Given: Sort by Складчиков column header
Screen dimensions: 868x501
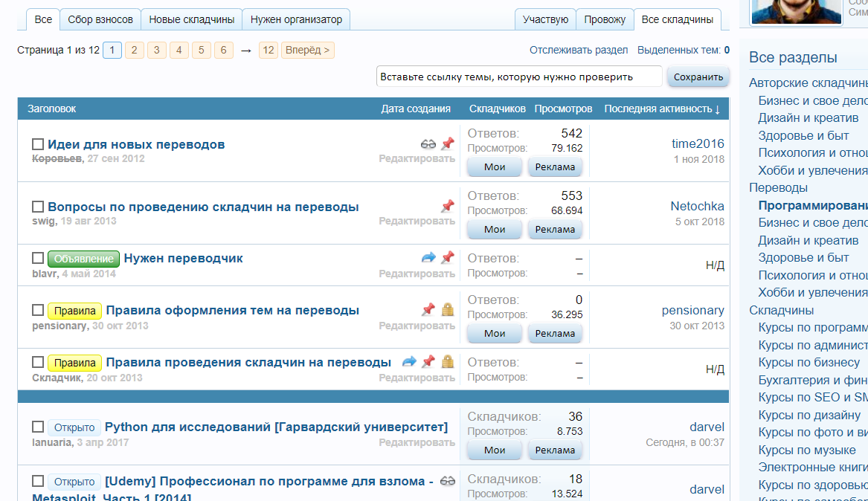Looking at the screenshot, I should click(x=497, y=109).
